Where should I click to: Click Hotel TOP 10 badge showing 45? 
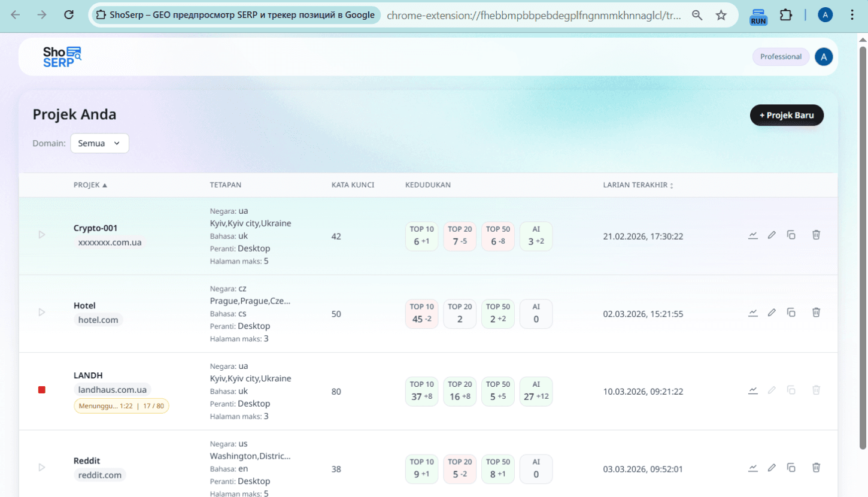pyautogui.click(x=422, y=314)
